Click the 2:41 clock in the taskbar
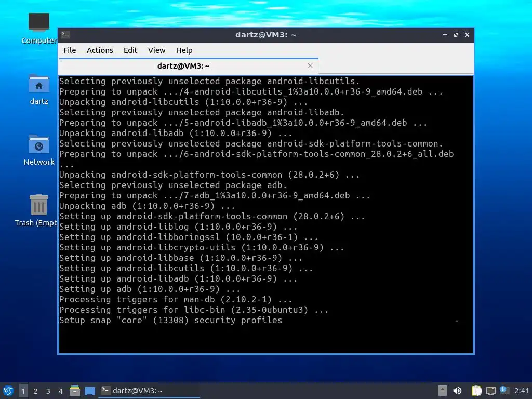The image size is (532, 399). click(x=522, y=391)
